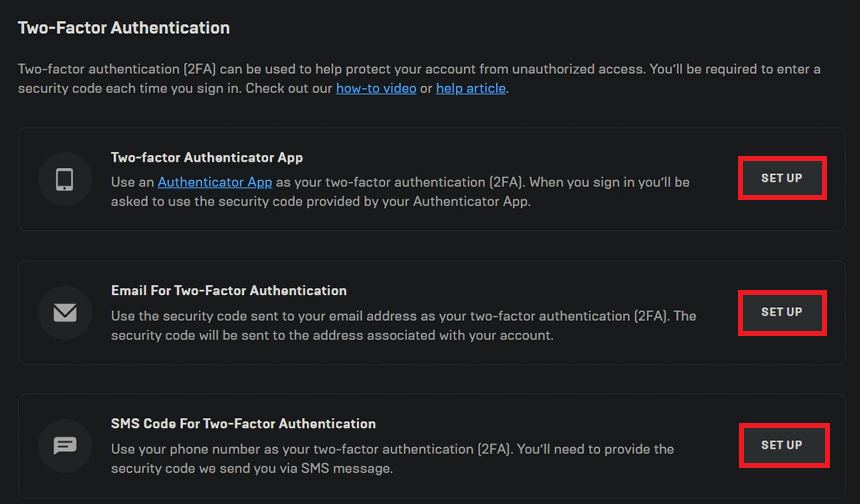Image resolution: width=860 pixels, height=504 pixels.
Task: Open the how-to video link
Action: coord(375,88)
